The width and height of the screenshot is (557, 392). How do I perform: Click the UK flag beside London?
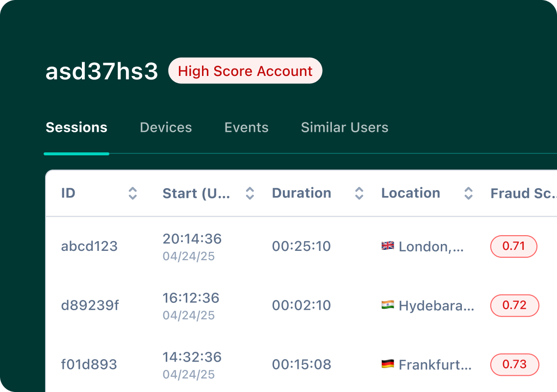point(388,246)
